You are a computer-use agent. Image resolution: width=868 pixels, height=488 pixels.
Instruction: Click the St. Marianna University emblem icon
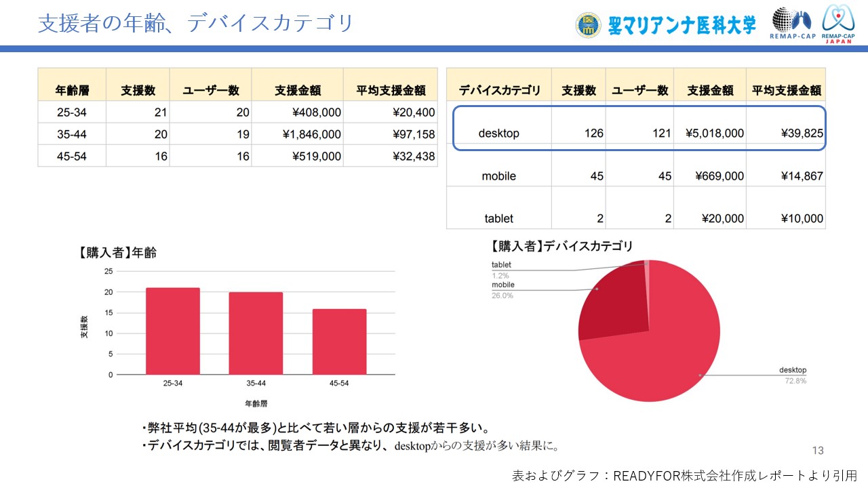tap(588, 24)
